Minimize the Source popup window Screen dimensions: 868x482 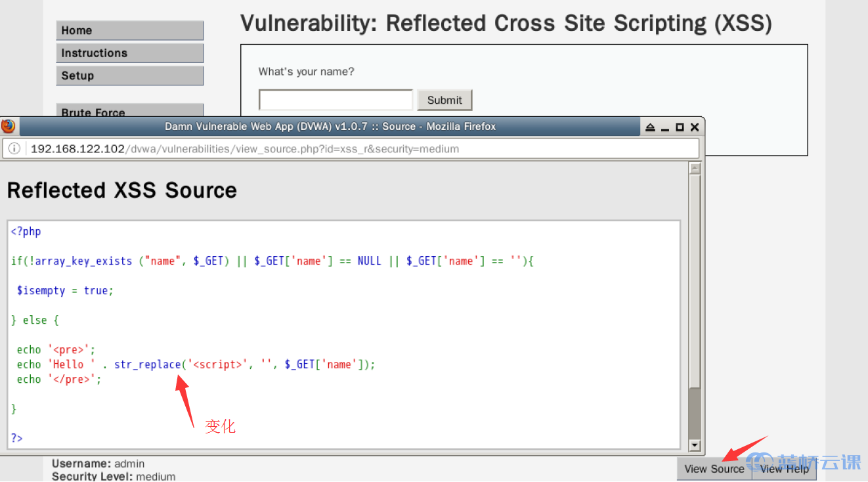point(665,127)
